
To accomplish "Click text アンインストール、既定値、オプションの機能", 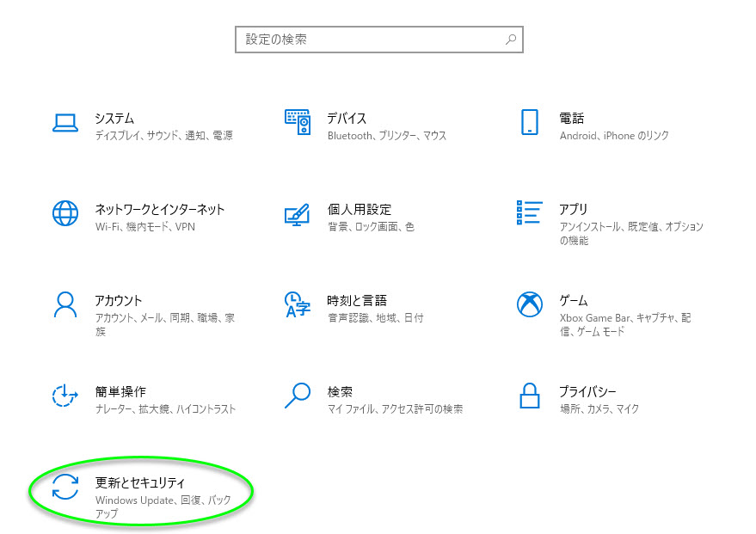I will pos(631,233).
